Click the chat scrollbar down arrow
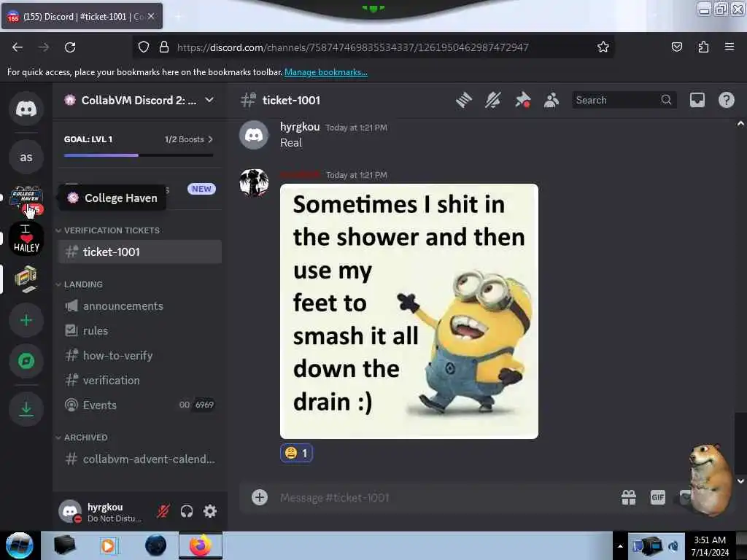 (x=740, y=481)
